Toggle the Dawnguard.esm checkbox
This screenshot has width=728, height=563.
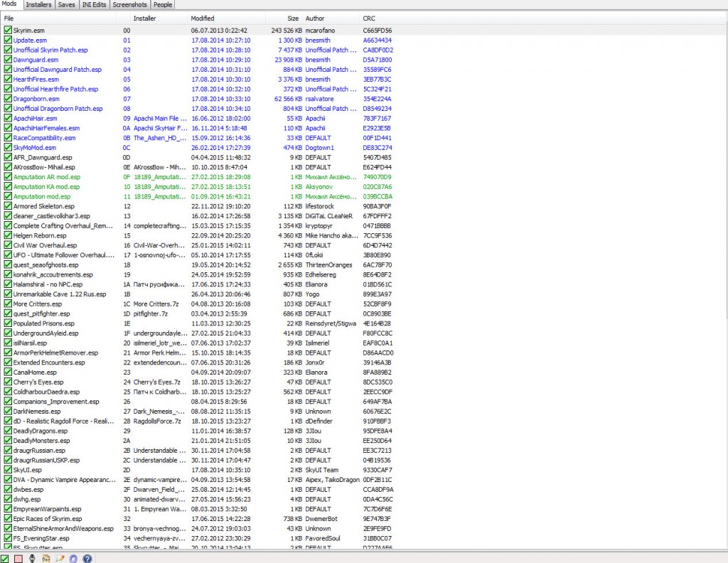(x=8, y=60)
